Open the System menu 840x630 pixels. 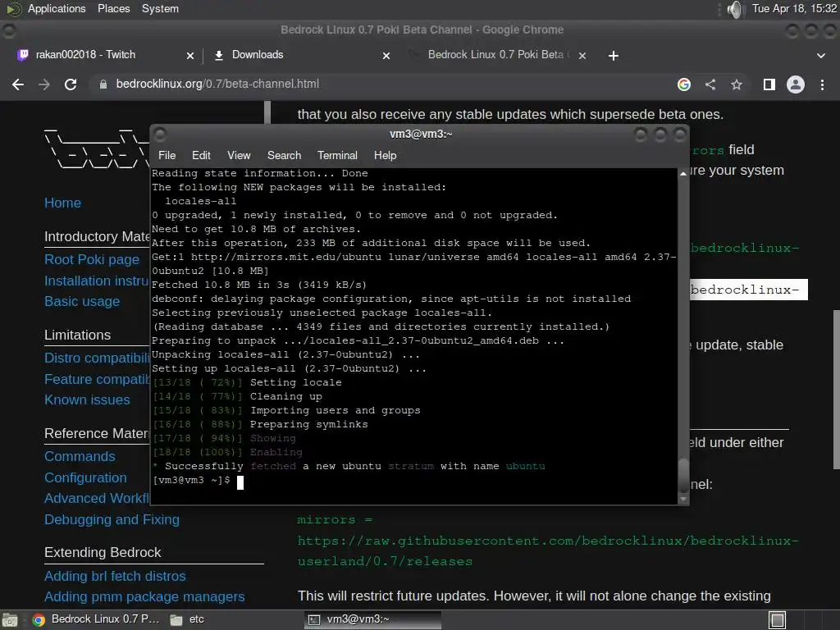click(160, 8)
